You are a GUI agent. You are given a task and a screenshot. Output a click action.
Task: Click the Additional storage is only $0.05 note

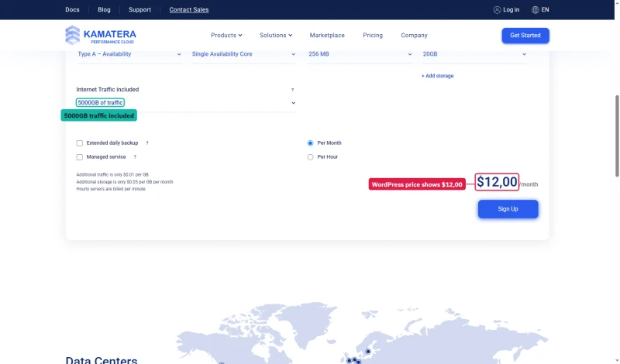[125, 182]
